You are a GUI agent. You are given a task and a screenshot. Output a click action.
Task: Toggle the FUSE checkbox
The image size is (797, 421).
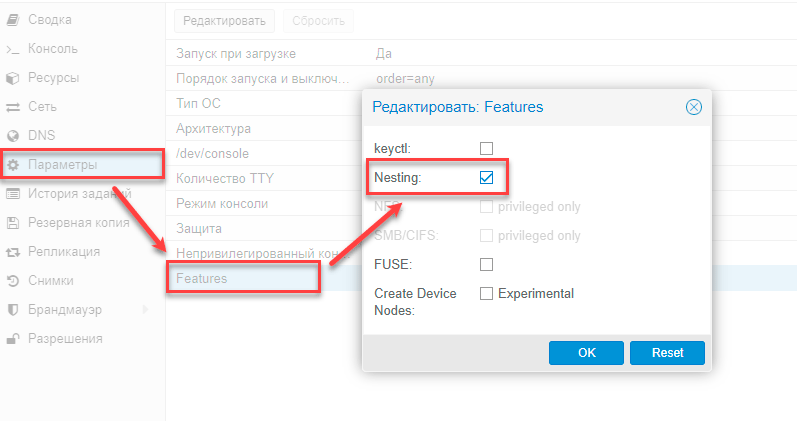(487, 265)
